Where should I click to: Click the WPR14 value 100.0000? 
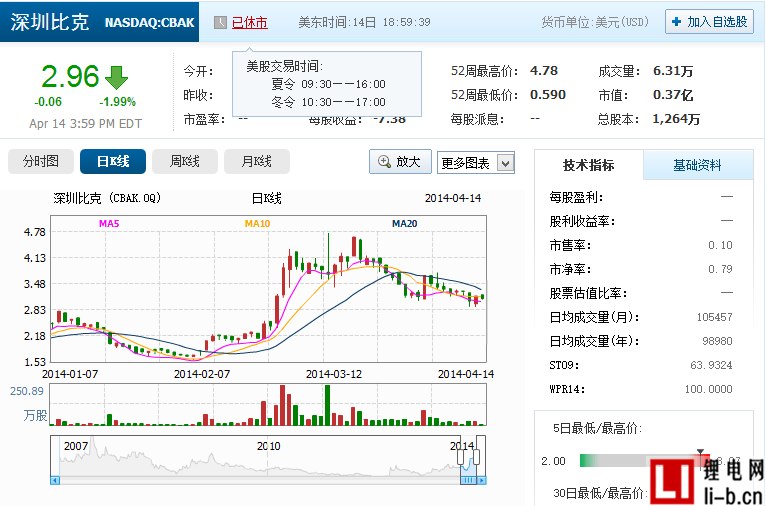[708, 389]
